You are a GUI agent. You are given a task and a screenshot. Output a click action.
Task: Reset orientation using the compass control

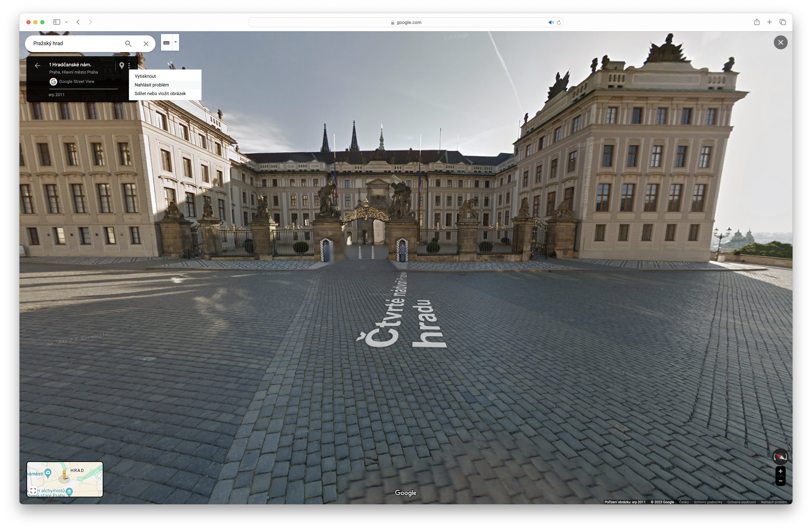(781, 456)
